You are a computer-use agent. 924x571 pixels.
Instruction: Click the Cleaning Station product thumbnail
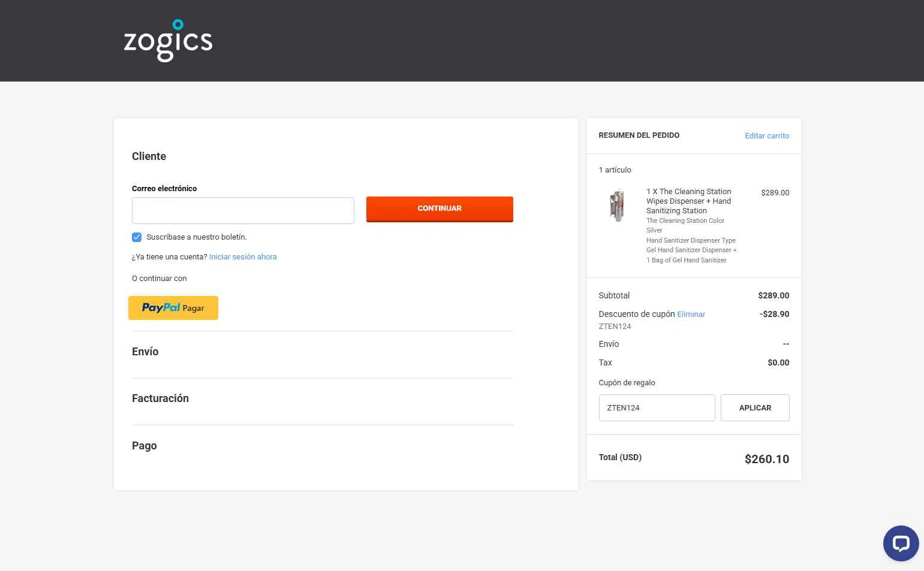click(x=617, y=205)
